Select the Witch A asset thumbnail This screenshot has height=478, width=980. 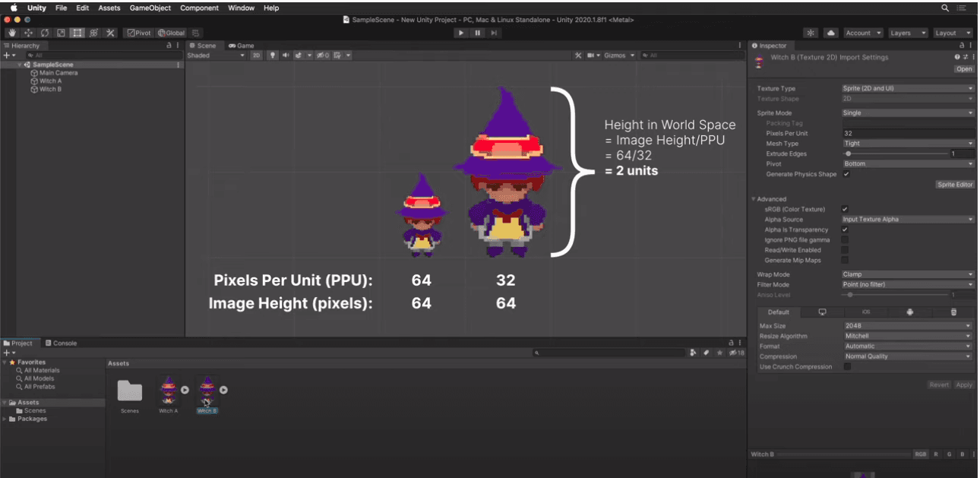tap(168, 389)
